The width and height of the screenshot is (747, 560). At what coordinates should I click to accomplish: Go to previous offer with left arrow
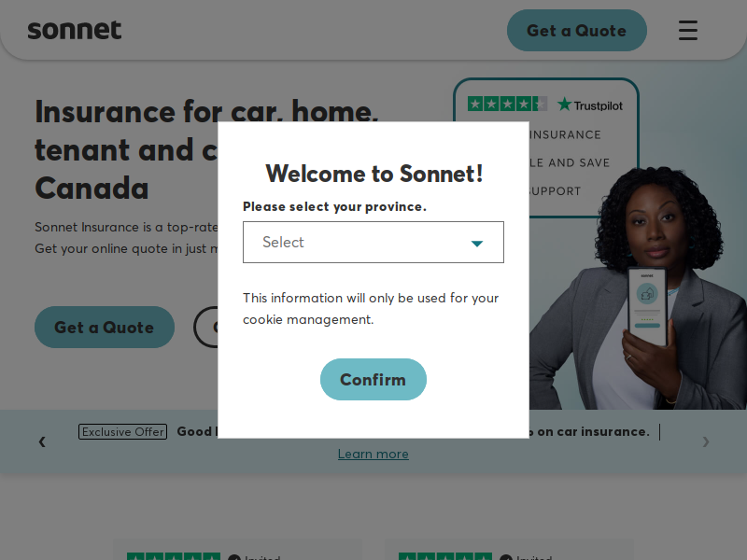click(x=42, y=441)
